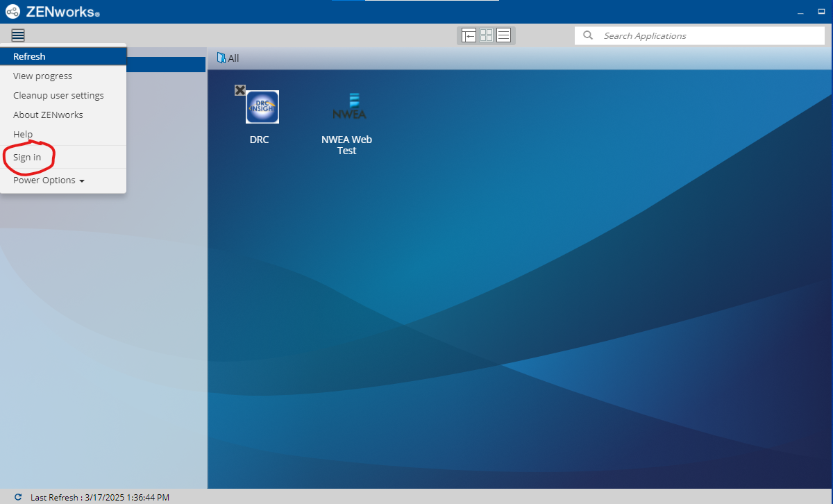Select Refresh from the menu

[x=29, y=57]
